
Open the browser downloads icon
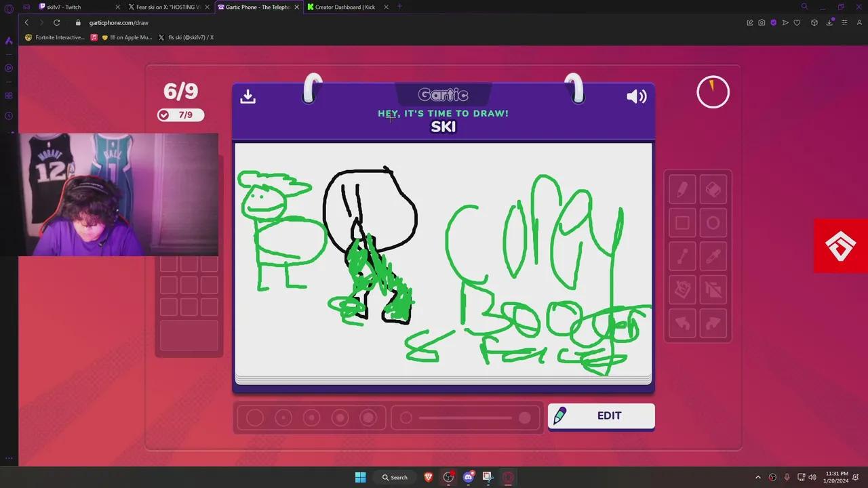tap(830, 22)
